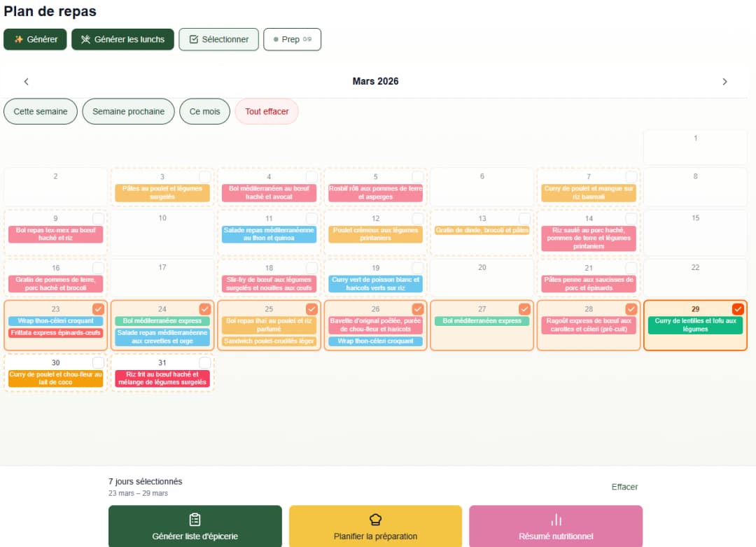Click the chef hat icon on Planifier la préparation
The width and height of the screenshot is (756, 547).
tap(375, 520)
